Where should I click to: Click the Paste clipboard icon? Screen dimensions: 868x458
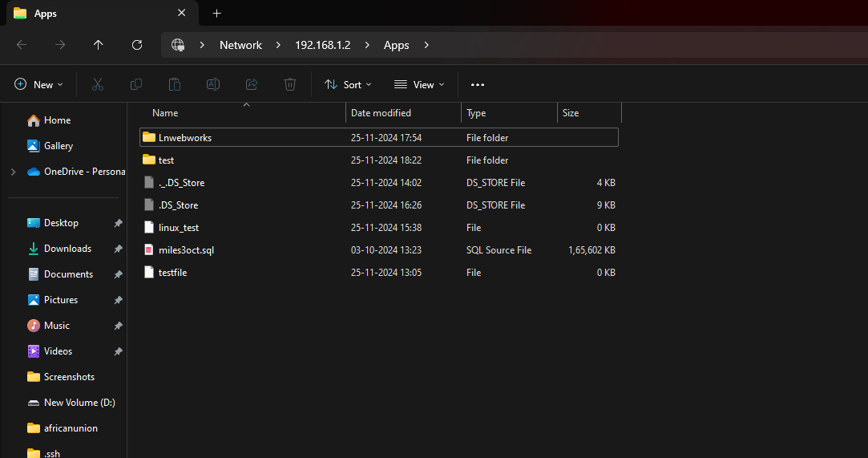click(x=175, y=84)
